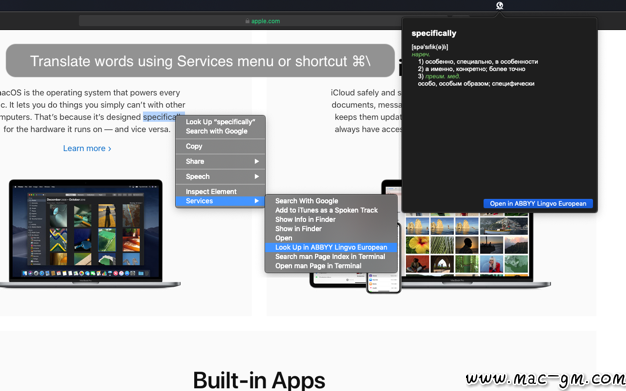This screenshot has width=626, height=391.
Task: Choose Search With Google in Services submenu
Action: [x=331, y=201]
